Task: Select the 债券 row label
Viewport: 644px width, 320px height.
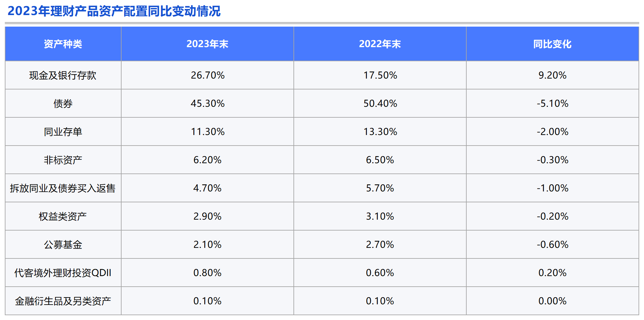Action: [63, 104]
